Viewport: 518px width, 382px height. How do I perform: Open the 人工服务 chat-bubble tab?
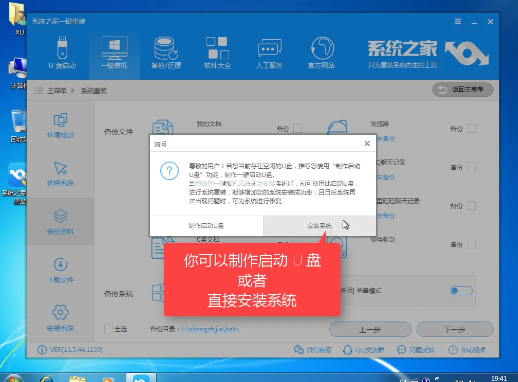pos(269,53)
